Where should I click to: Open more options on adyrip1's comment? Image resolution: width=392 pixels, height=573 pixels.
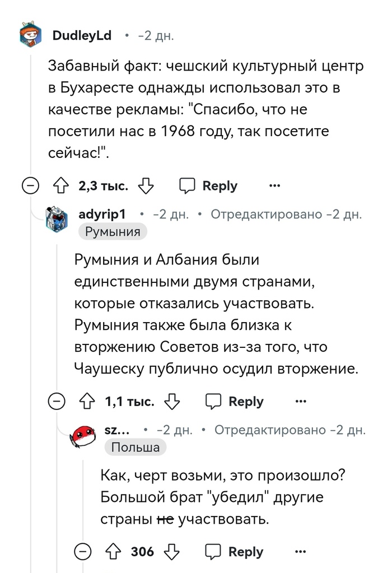click(x=301, y=402)
